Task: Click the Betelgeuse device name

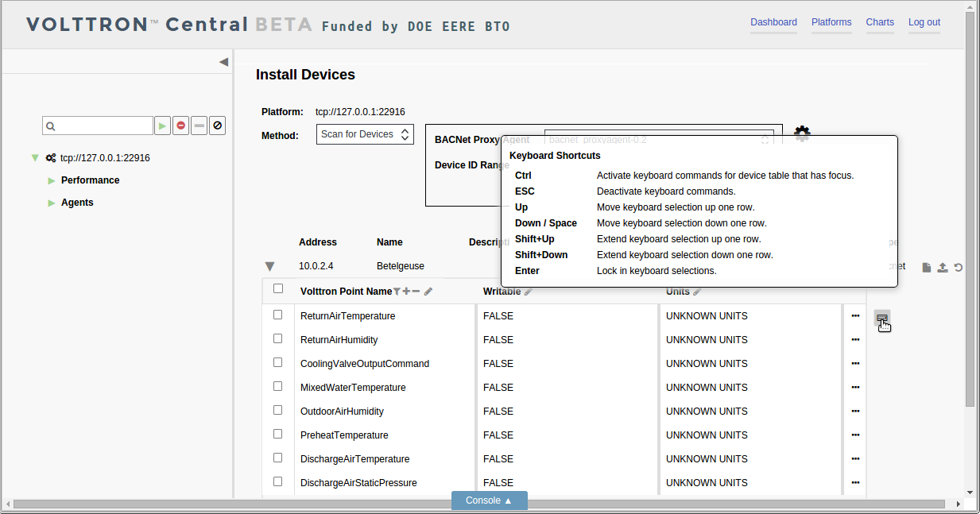Action: (401, 266)
